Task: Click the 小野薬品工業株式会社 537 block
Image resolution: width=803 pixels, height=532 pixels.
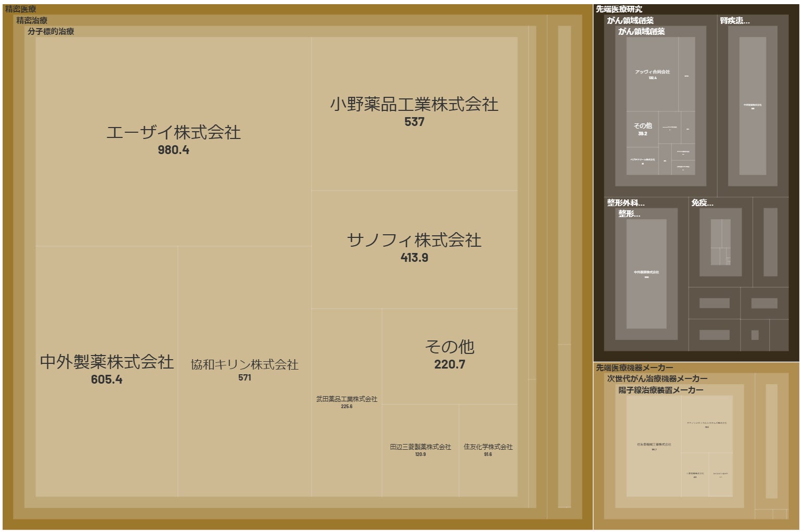Action: pyautogui.click(x=414, y=113)
